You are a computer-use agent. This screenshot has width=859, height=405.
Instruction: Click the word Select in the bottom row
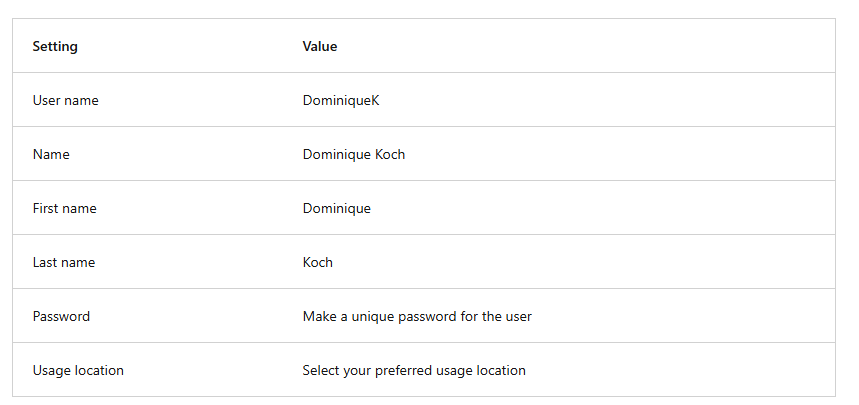point(321,370)
